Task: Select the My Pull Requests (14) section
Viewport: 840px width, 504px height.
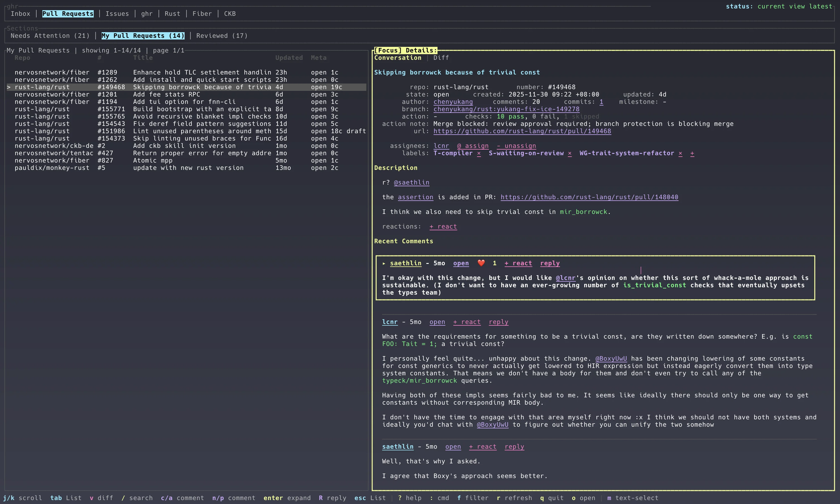Action: click(x=143, y=36)
